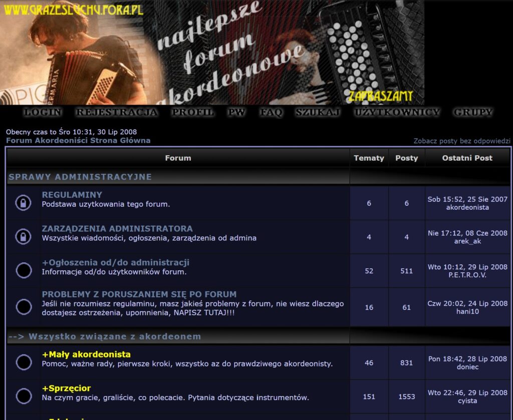Open the REGULAMINY forum
The width and height of the screenshot is (513, 420).
pyautogui.click(x=72, y=195)
